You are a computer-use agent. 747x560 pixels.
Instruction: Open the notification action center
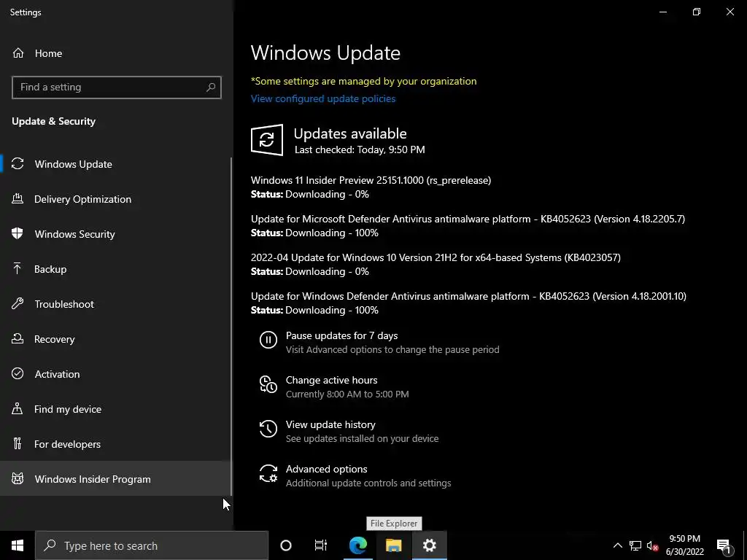[724, 545]
